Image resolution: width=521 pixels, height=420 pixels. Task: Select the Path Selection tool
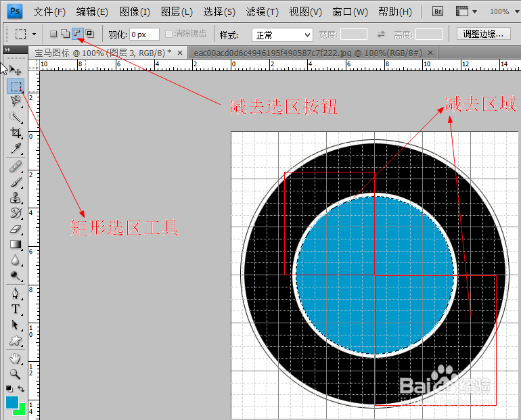16,325
